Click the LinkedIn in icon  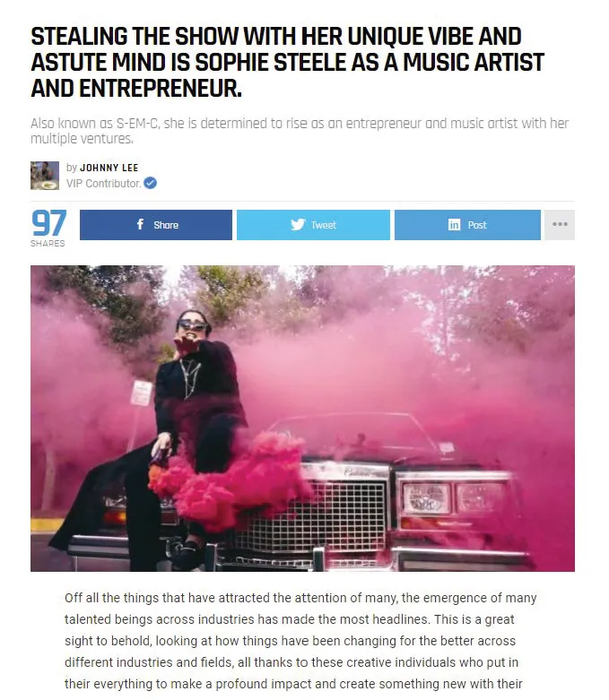(454, 225)
